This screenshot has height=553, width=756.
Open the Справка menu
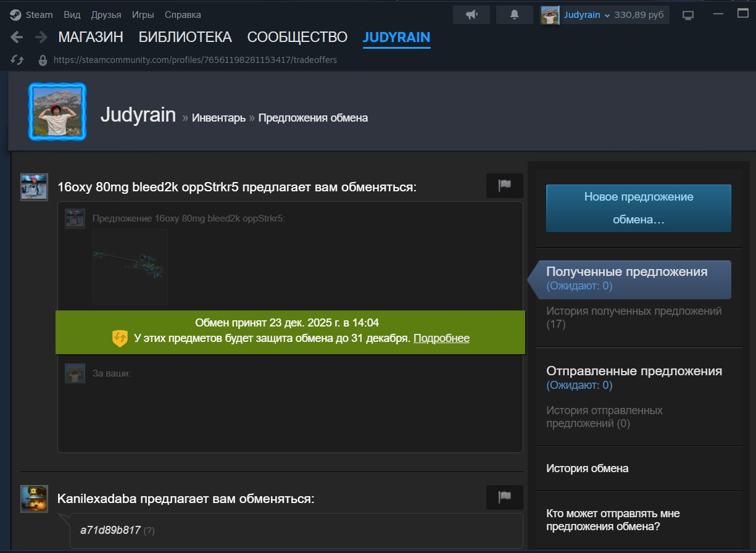pos(182,14)
